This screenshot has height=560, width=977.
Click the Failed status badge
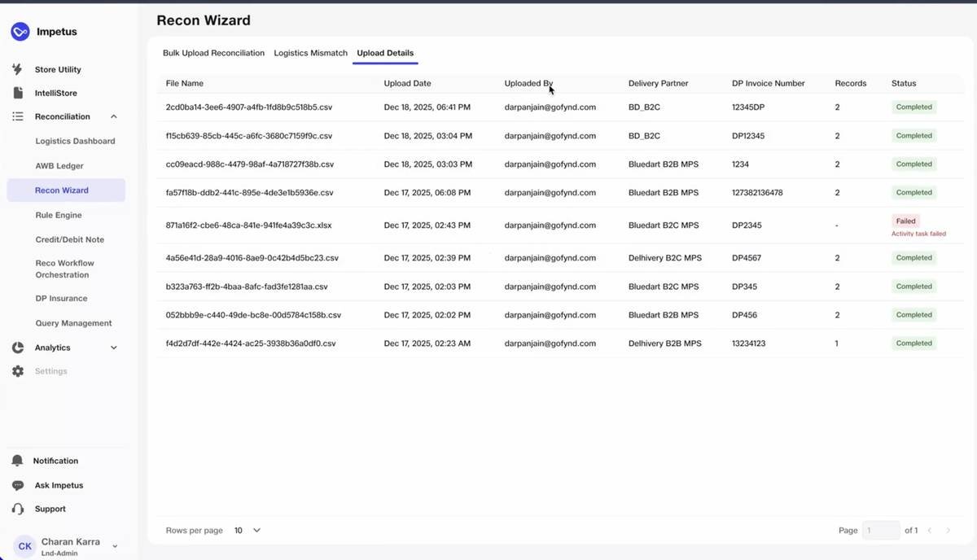[906, 221]
